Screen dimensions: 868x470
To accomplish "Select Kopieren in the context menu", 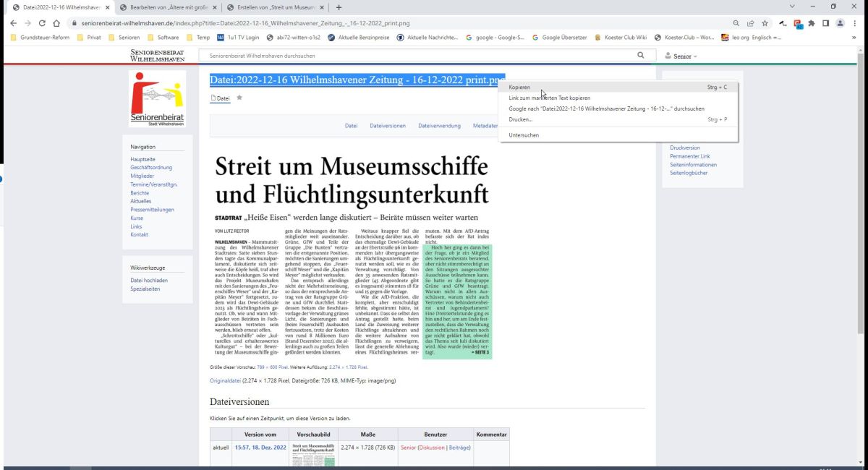I will 519,87.
